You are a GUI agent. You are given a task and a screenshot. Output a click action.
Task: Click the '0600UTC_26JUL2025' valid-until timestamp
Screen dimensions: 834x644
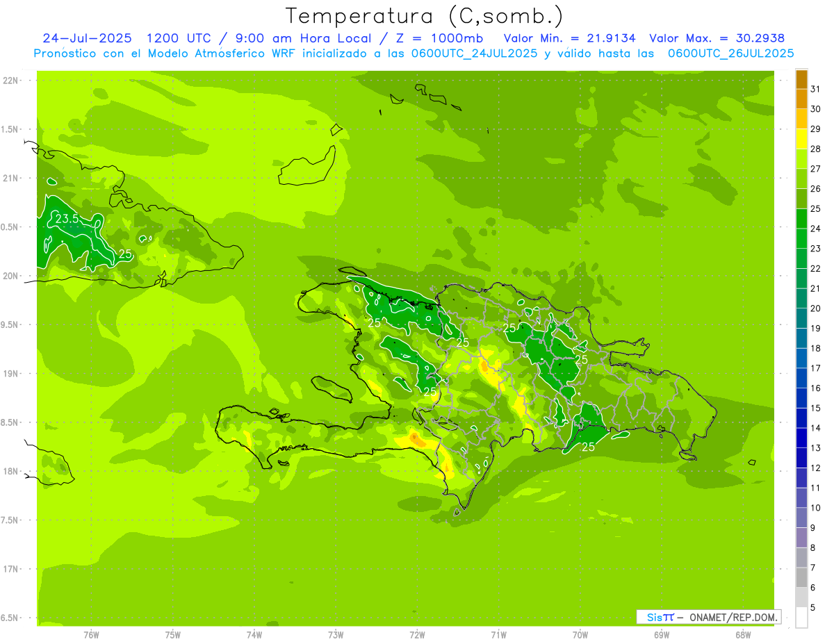click(730, 53)
